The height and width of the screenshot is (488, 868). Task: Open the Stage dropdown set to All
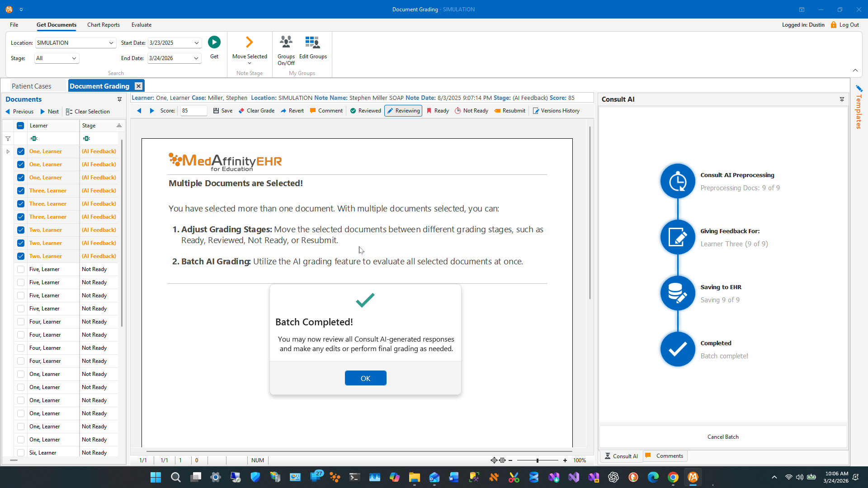tap(74, 58)
